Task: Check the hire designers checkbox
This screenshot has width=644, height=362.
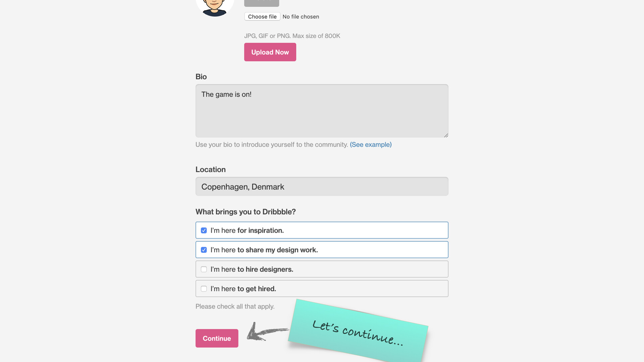Action: click(204, 269)
